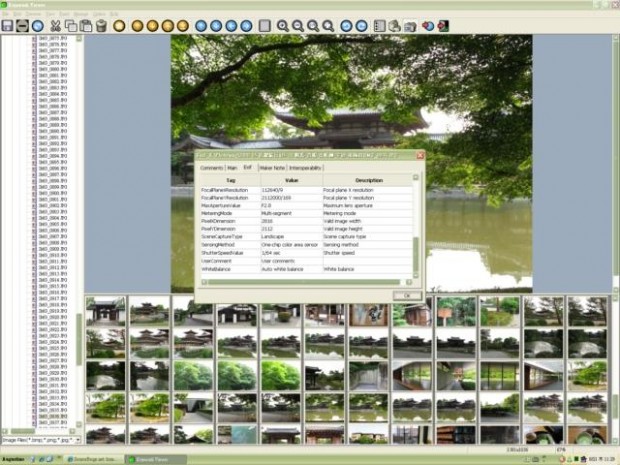Click the scissors Cut icon
620x465 pixels.
pyautogui.click(x=55, y=26)
